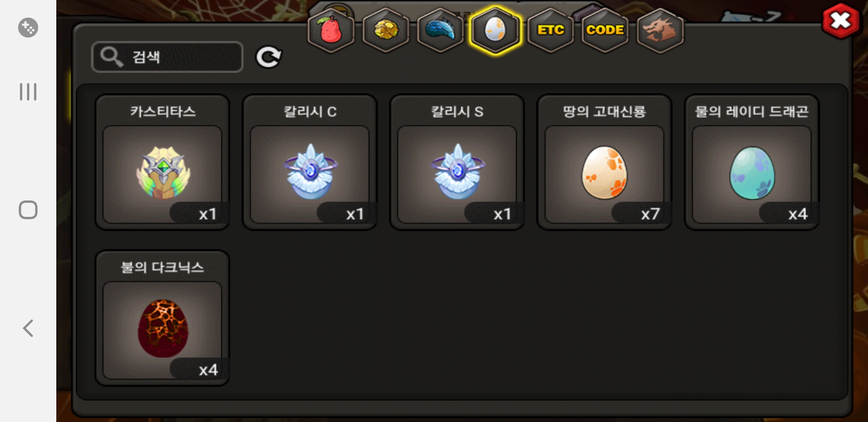
Task: Choose the 칼리시 S egg item
Action: [x=457, y=163]
